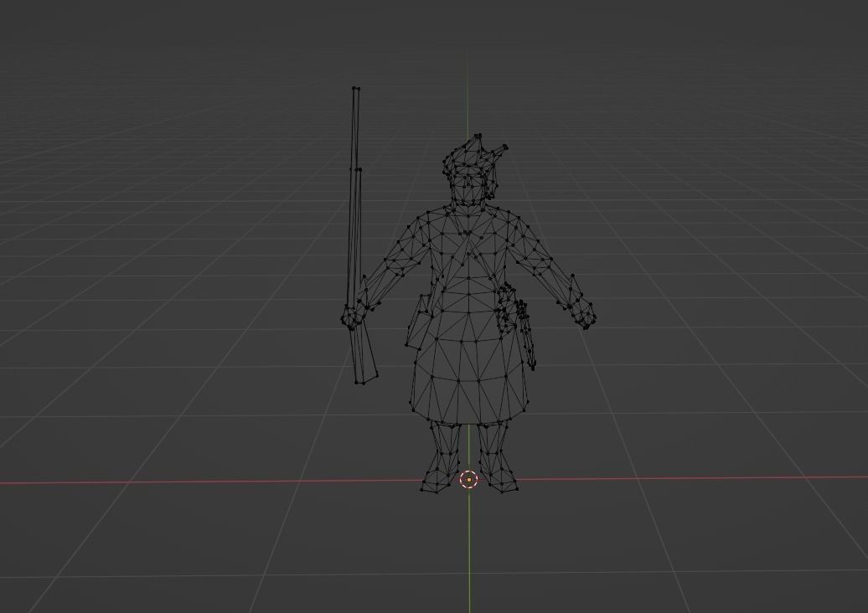Screen dimensions: 868x613
Task: Click the orange origin dot inside the 3D cursor
Action: tap(469, 480)
